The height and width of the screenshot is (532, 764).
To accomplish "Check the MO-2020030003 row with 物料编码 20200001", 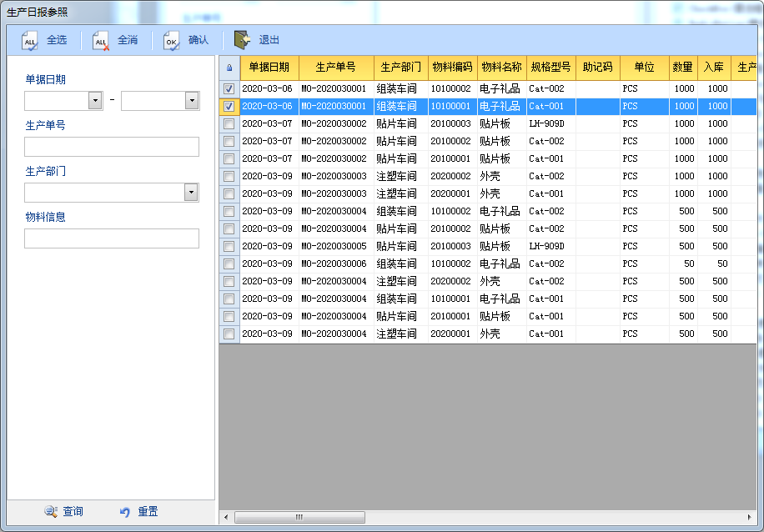I will tap(229, 194).
